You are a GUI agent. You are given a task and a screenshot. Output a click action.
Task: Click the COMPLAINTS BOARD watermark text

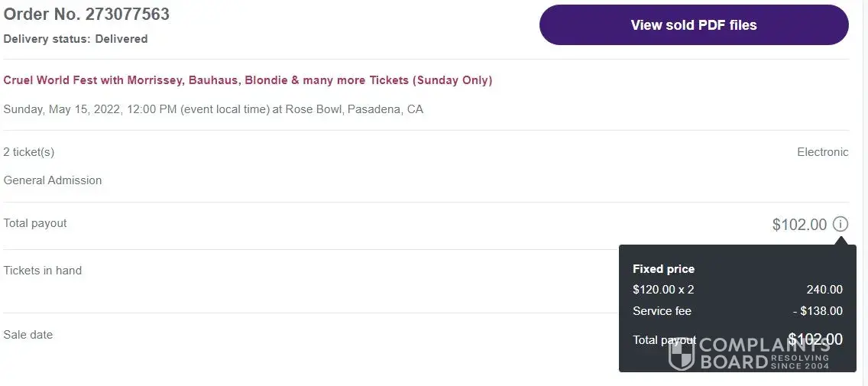click(x=764, y=352)
